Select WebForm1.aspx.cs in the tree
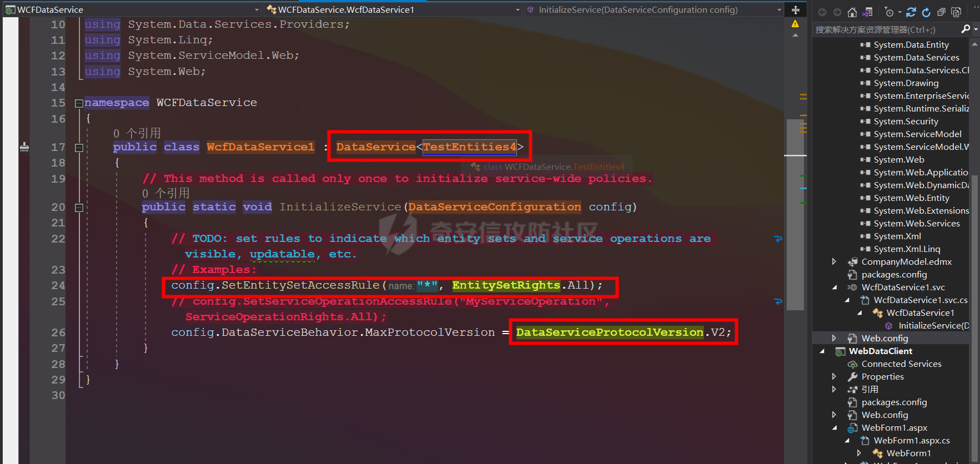This screenshot has height=464, width=980. (912, 441)
